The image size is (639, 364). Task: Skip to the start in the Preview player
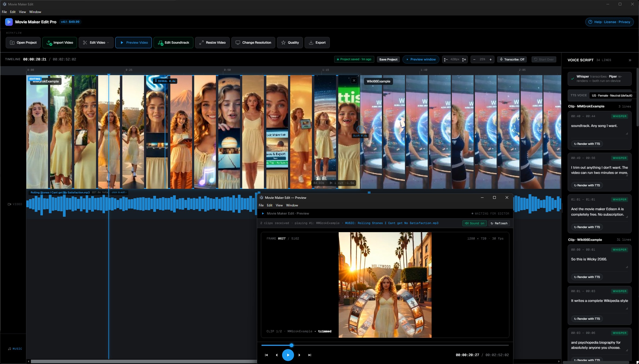click(x=266, y=355)
